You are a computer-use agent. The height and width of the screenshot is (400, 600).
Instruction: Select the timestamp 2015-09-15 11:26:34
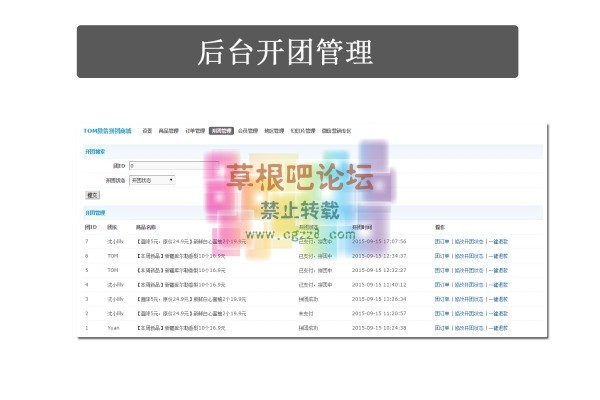coord(379,299)
